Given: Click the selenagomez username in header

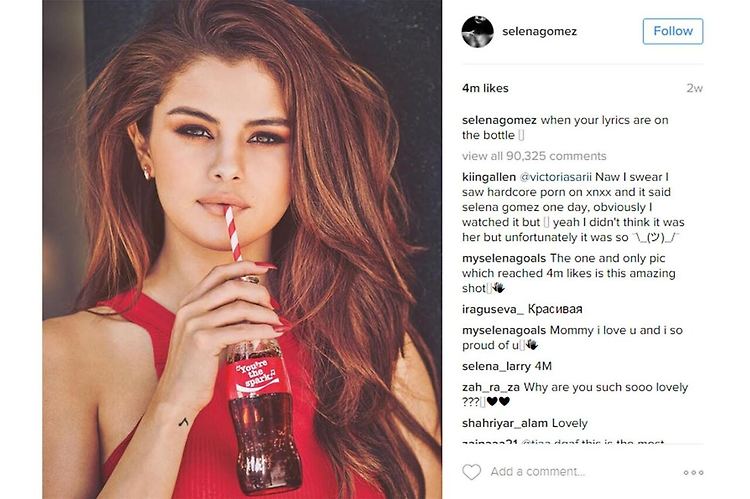Looking at the screenshot, I should [539, 32].
